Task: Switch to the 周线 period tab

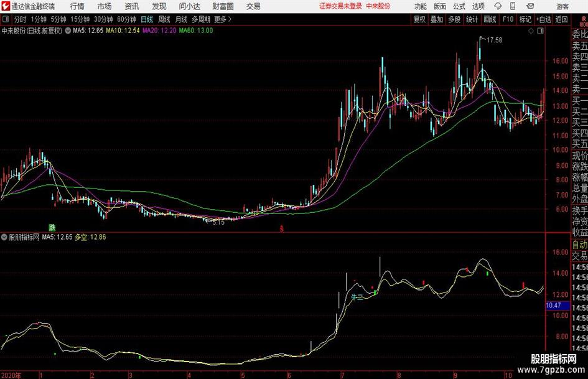Action: click(x=164, y=19)
